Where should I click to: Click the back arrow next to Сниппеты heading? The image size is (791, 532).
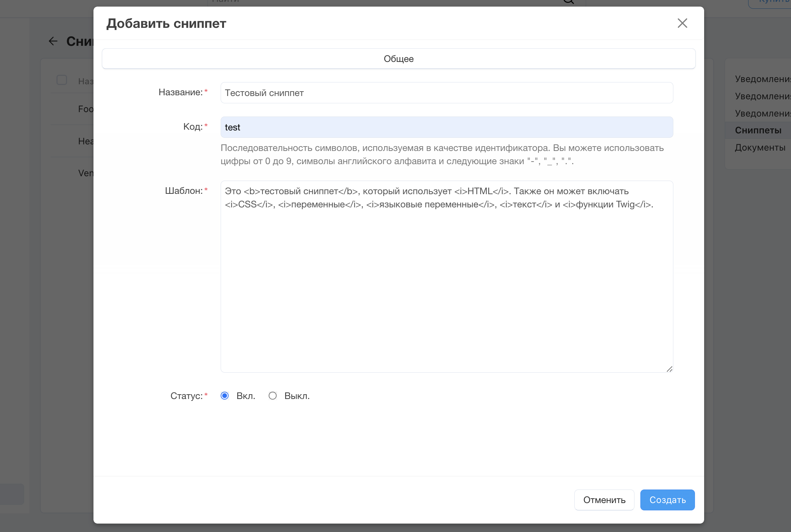pyautogui.click(x=53, y=41)
